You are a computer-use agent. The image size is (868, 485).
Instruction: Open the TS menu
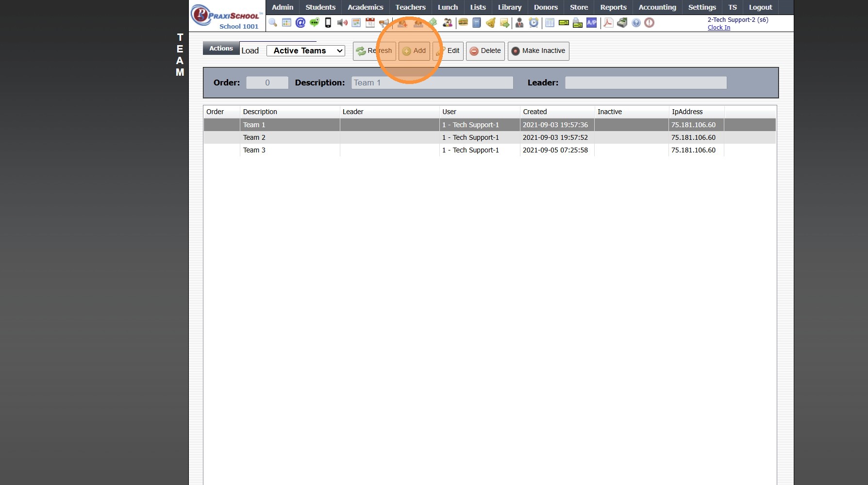pos(733,7)
